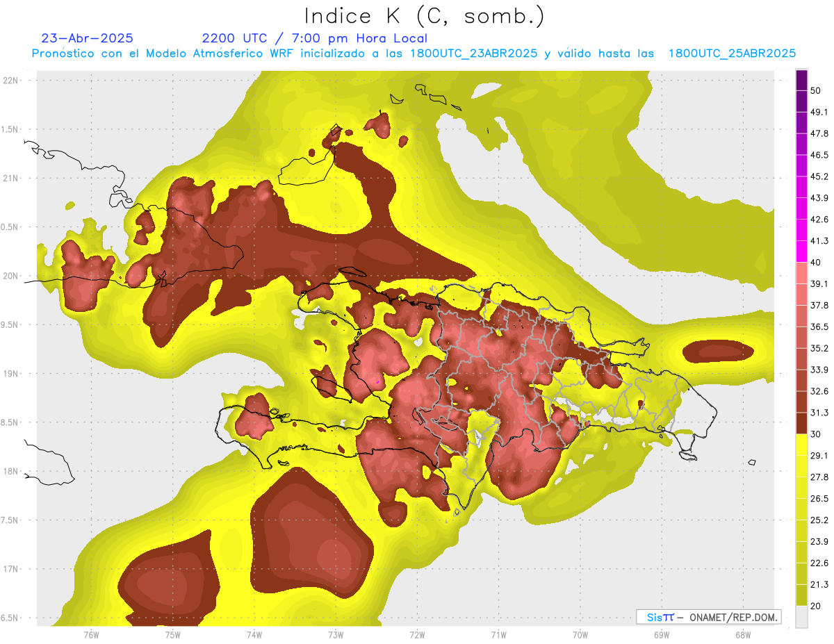Image resolution: width=834 pixels, height=644 pixels.
Task: Pick the magenta swatch between 40 and 41.3
Action: (x=801, y=251)
